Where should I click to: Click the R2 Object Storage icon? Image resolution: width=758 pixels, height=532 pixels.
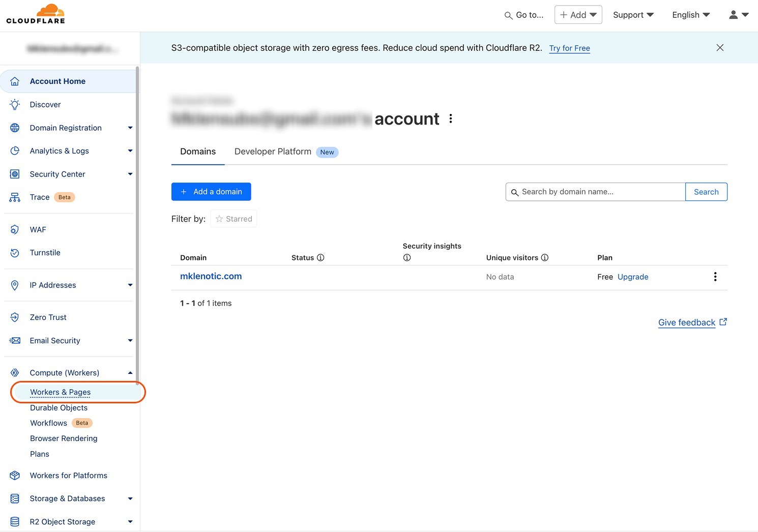click(15, 522)
